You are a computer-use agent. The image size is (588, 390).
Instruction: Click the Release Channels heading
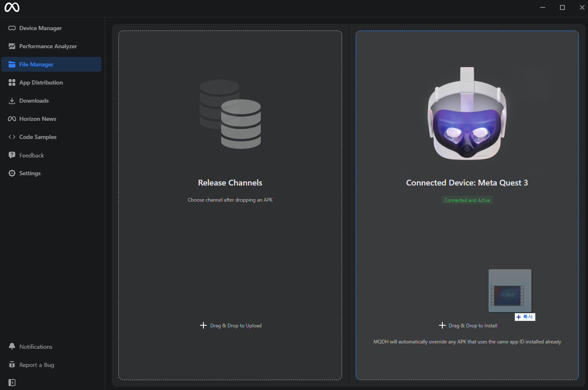(230, 183)
